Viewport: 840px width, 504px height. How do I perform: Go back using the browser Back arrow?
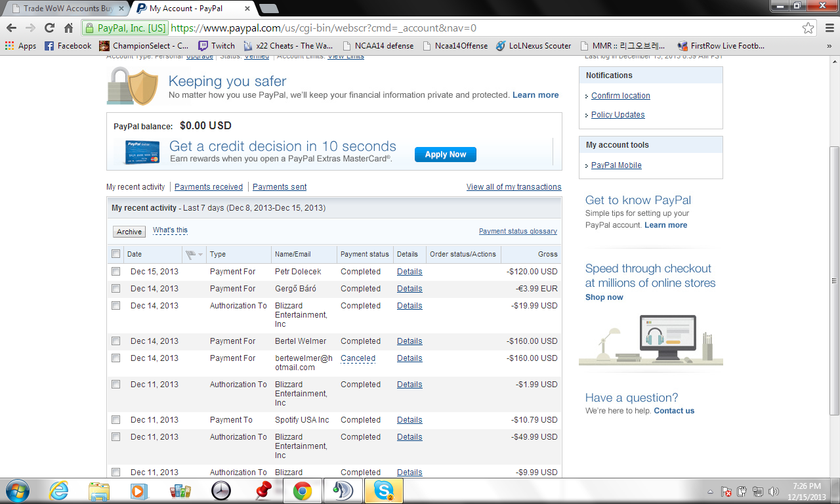[x=11, y=28]
